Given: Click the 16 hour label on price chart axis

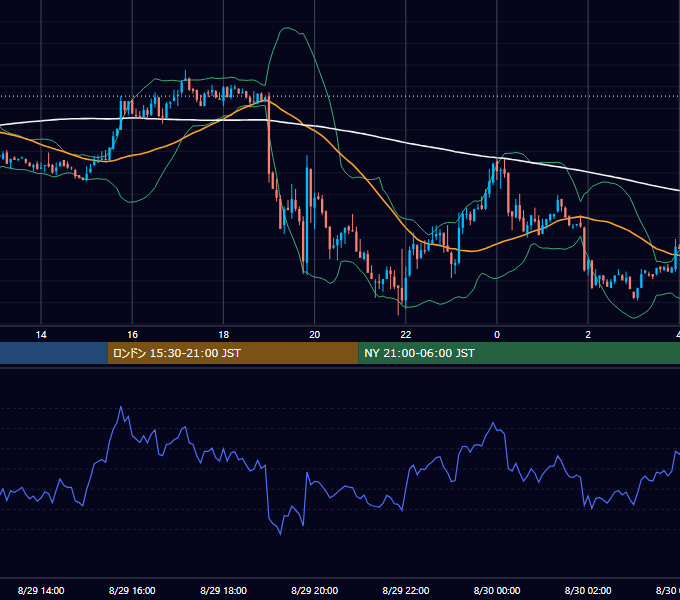Looking at the screenshot, I should (x=132, y=335).
